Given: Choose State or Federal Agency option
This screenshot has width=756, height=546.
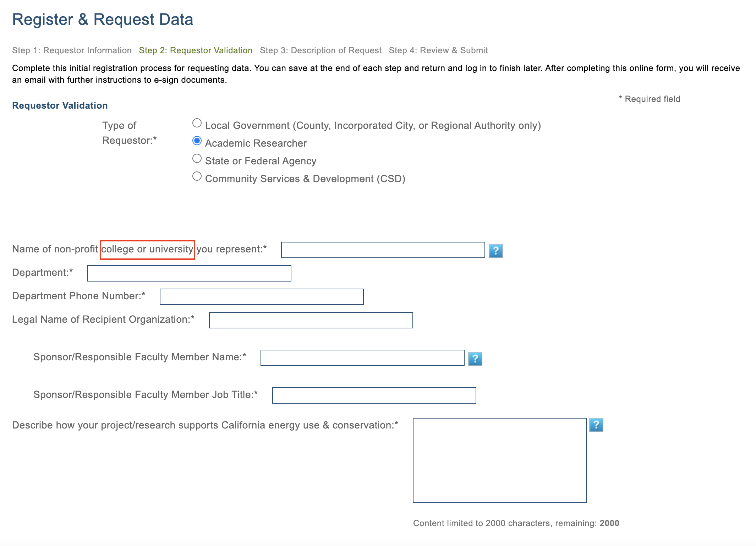Looking at the screenshot, I should pos(197,159).
